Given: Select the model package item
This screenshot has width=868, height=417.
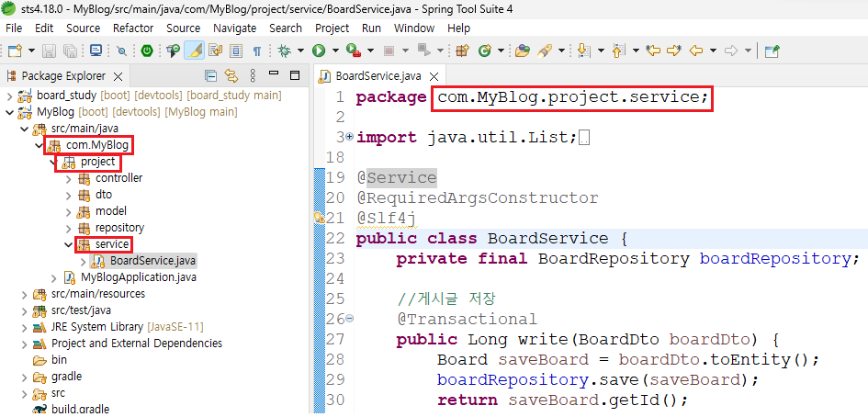Looking at the screenshot, I should pyautogui.click(x=111, y=211).
